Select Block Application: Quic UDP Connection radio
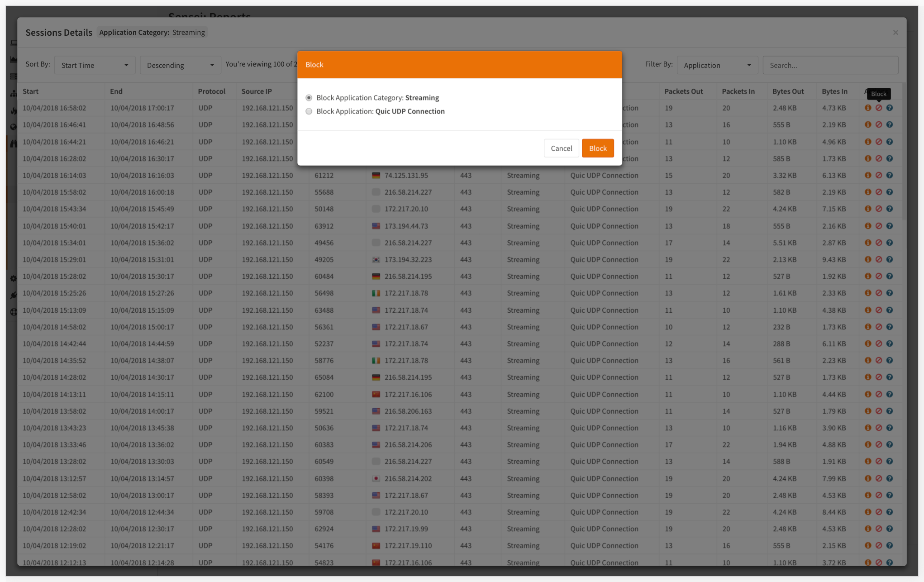Viewport: 924px width, 582px height. point(309,111)
